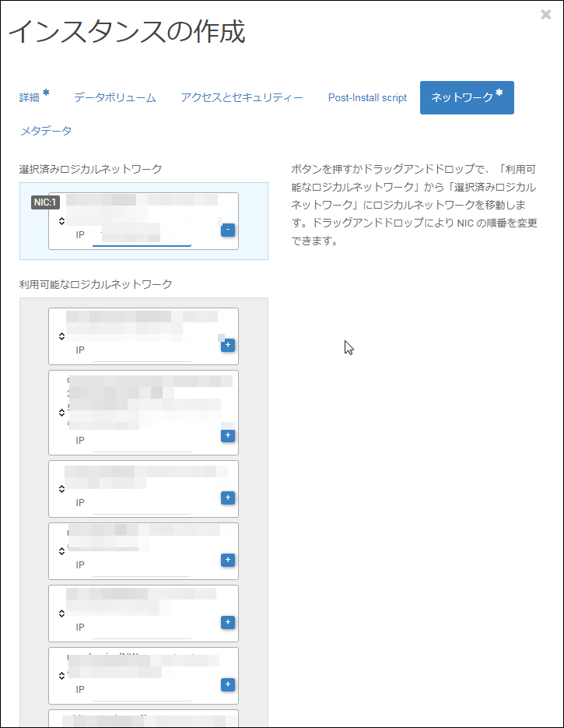Open the 詳細 tab
Screen dimensions: 564x728
[34, 97]
